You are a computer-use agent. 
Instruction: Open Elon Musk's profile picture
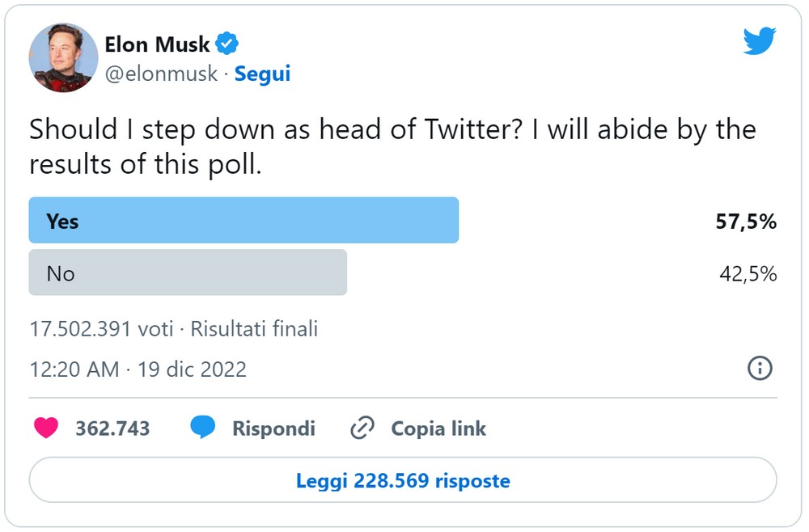(x=64, y=58)
